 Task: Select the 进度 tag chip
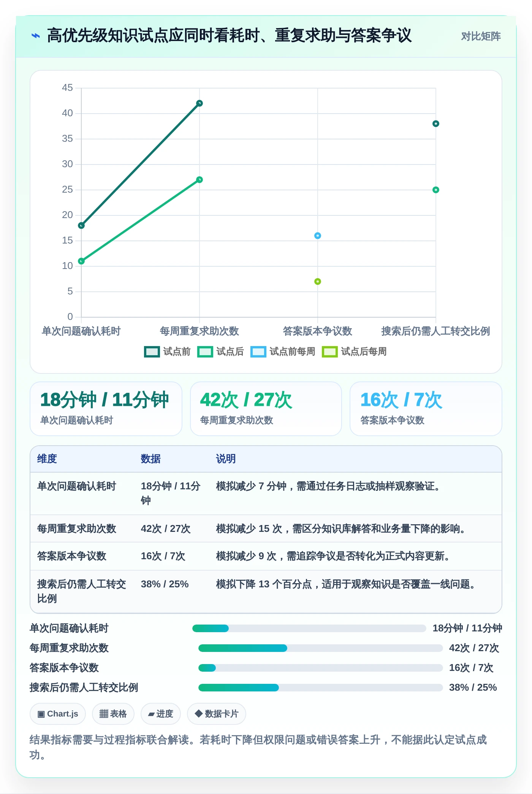click(161, 714)
